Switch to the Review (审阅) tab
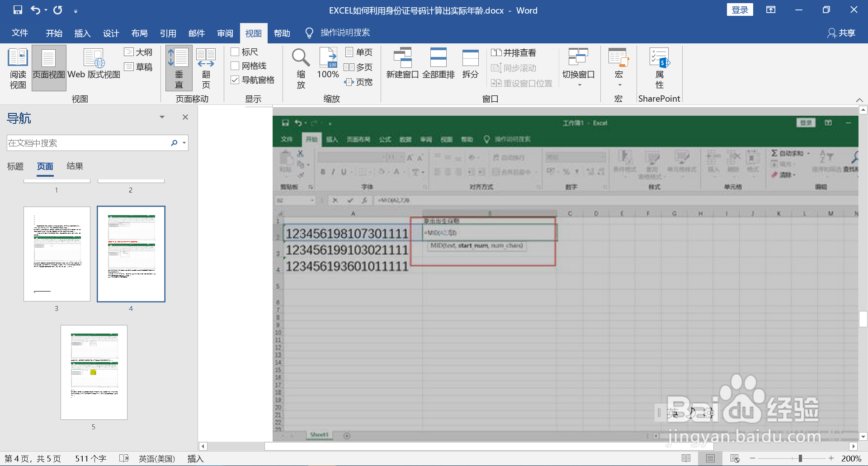Image resolution: width=868 pixels, height=466 pixels. point(225,33)
